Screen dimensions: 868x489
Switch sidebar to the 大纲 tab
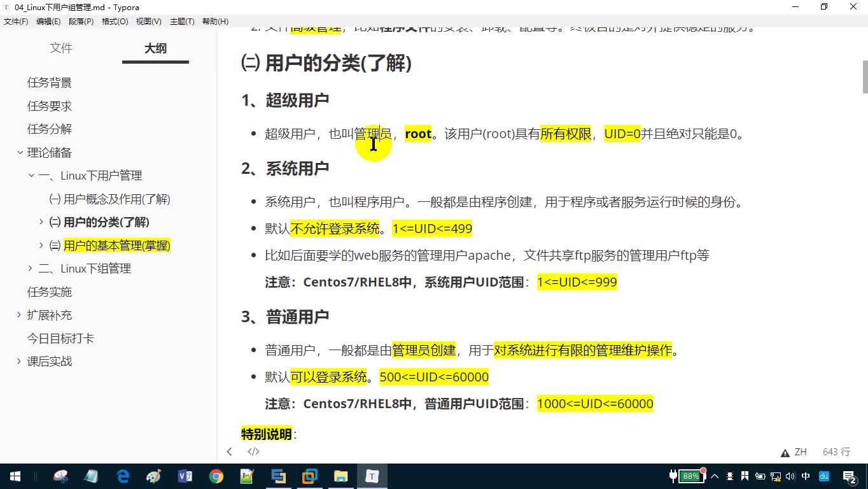[x=155, y=48]
